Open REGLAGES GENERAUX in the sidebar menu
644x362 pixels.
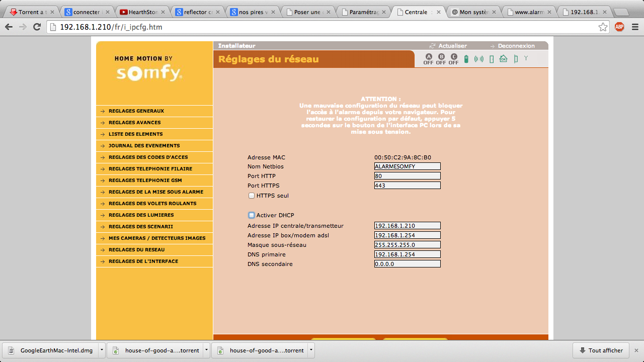tap(136, 111)
